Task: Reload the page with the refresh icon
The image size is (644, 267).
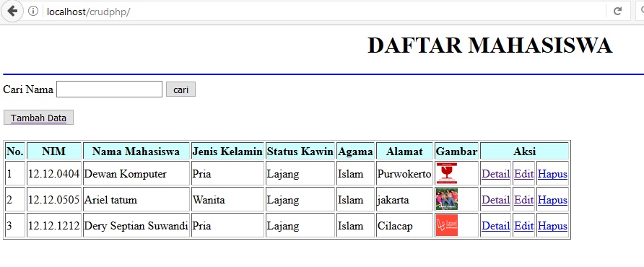Action: 617,11
